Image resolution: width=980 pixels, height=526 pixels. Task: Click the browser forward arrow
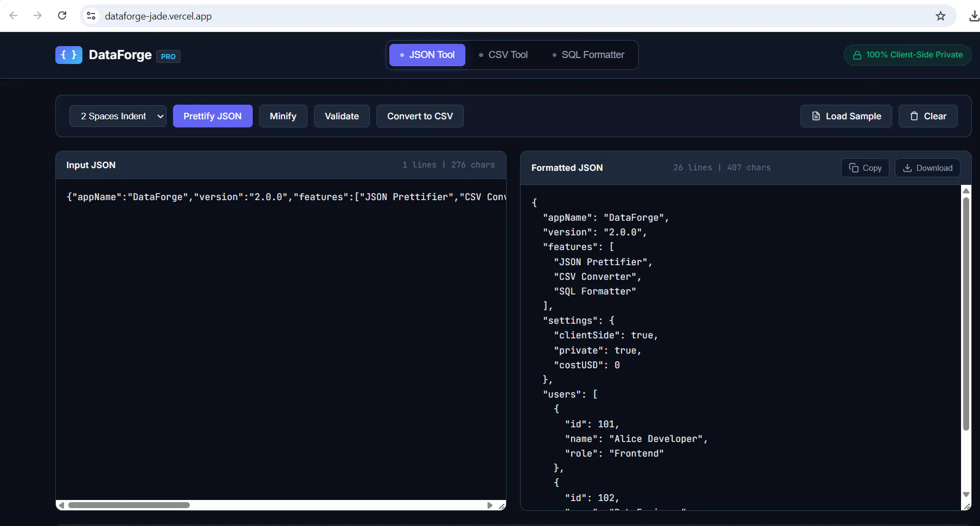pyautogui.click(x=37, y=16)
